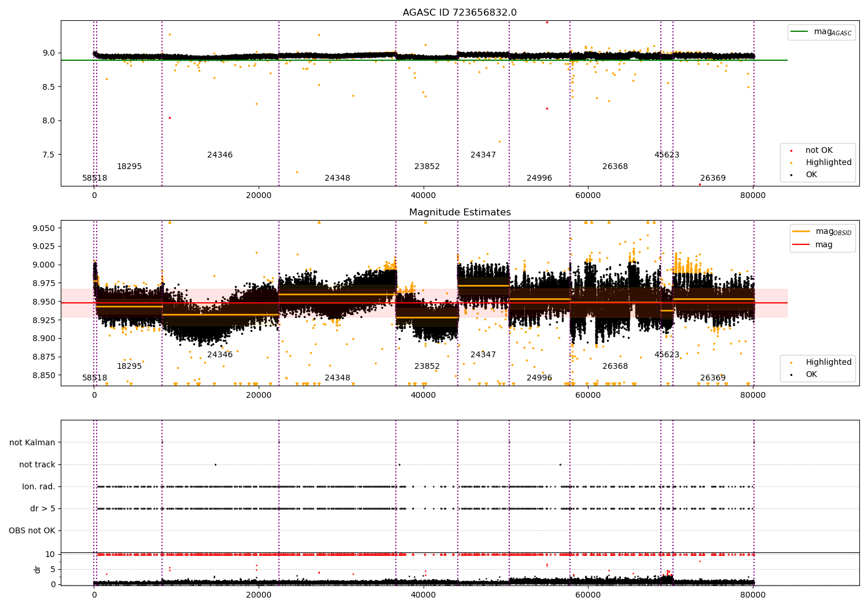The image size is (868, 608).
Task: Click obsid label 26369 in top plot
Action: [713, 178]
